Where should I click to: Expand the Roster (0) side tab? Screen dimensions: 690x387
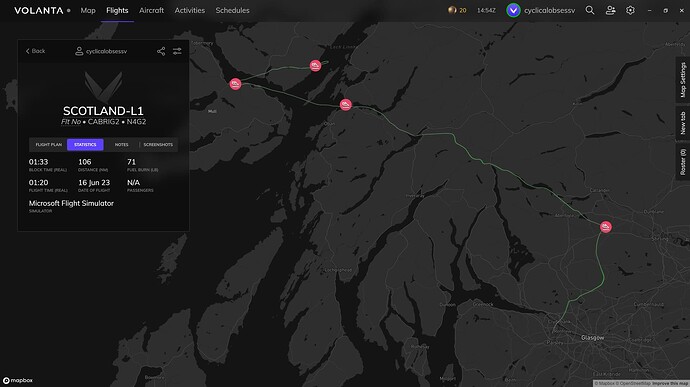[x=683, y=162]
